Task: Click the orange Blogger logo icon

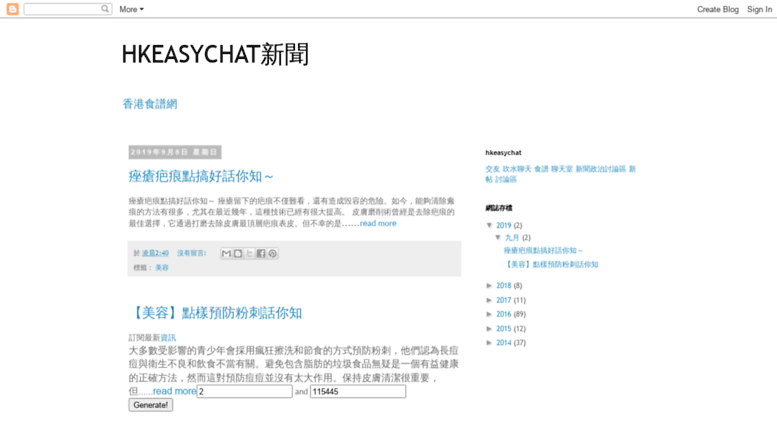Action: tap(12, 9)
